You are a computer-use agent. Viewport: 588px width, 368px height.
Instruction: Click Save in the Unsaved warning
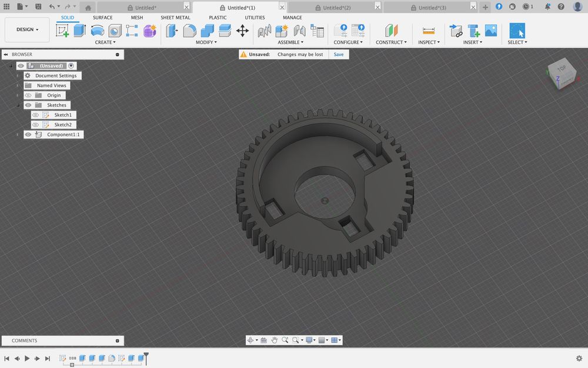tap(339, 54)
